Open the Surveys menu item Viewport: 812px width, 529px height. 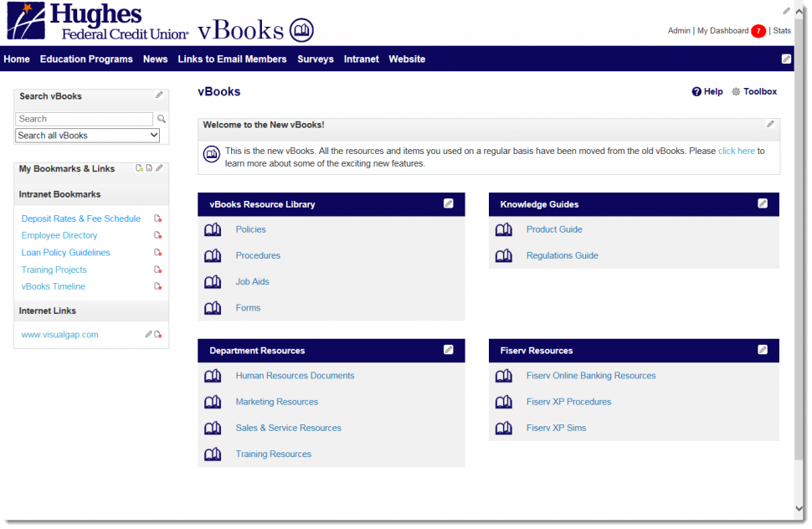tap(316, 59)
